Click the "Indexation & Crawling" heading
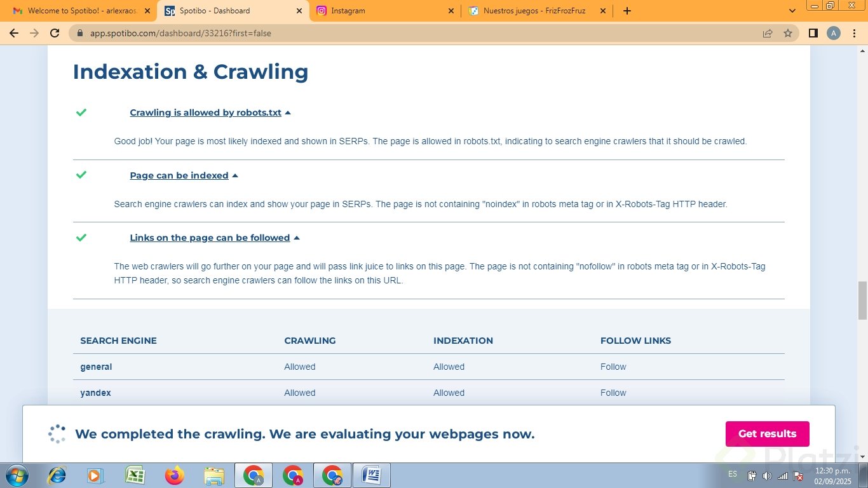 pyautogui.click(x=191, y=71)
